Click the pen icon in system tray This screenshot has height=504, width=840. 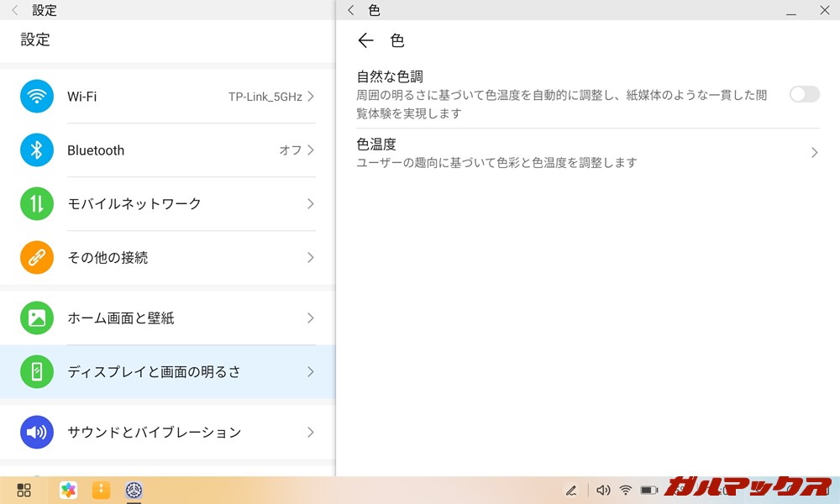pyautogui.click(x=571, y=491)
